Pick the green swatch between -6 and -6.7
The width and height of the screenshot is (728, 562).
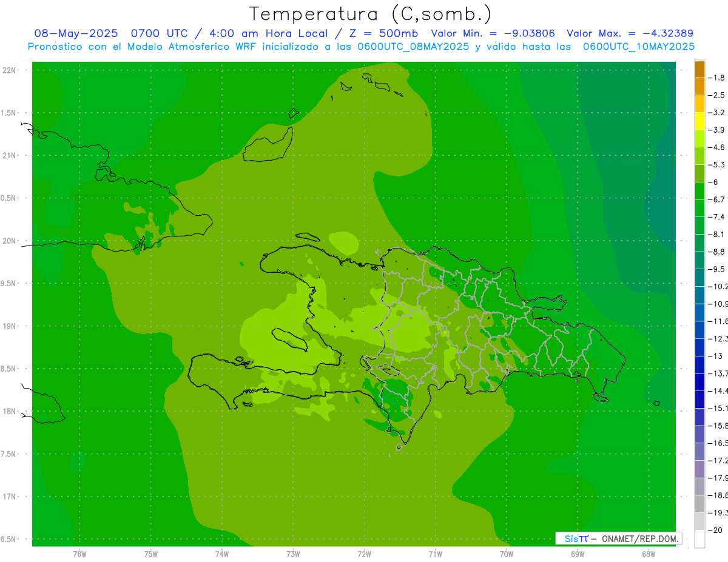pos(699,191)
